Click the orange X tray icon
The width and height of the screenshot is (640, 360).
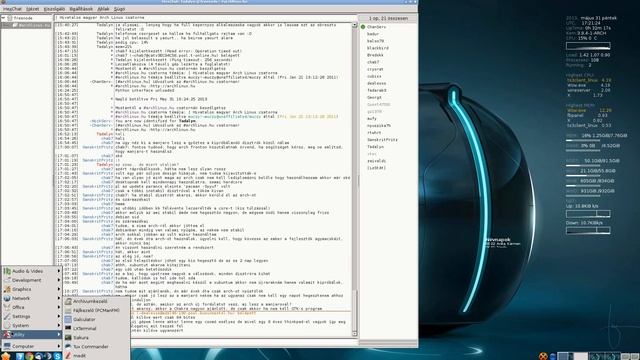pyautogui.click(x=543, y=356)
